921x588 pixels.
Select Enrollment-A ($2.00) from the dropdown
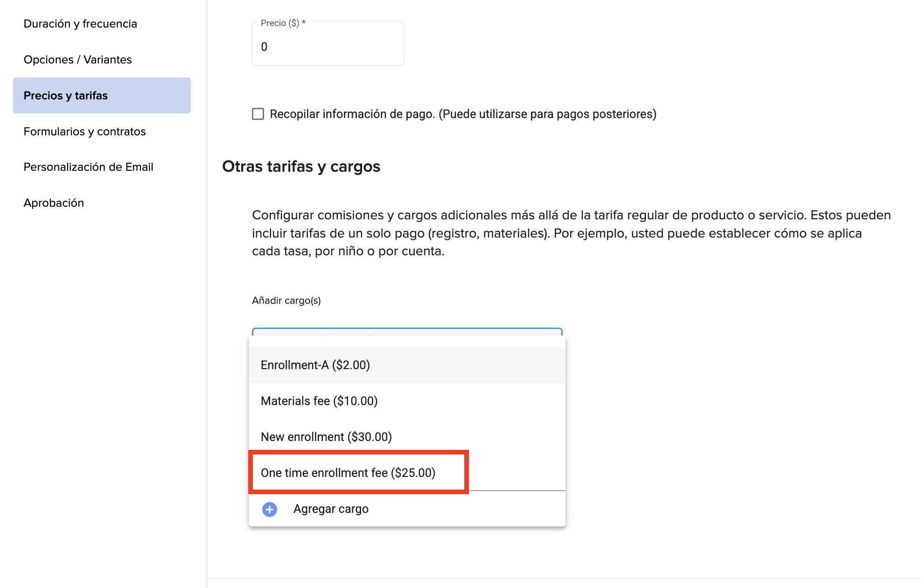point(315,365)
